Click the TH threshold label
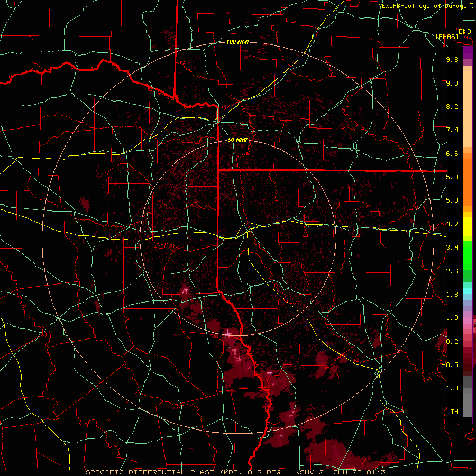476x476 pixels. coord(454,412)
